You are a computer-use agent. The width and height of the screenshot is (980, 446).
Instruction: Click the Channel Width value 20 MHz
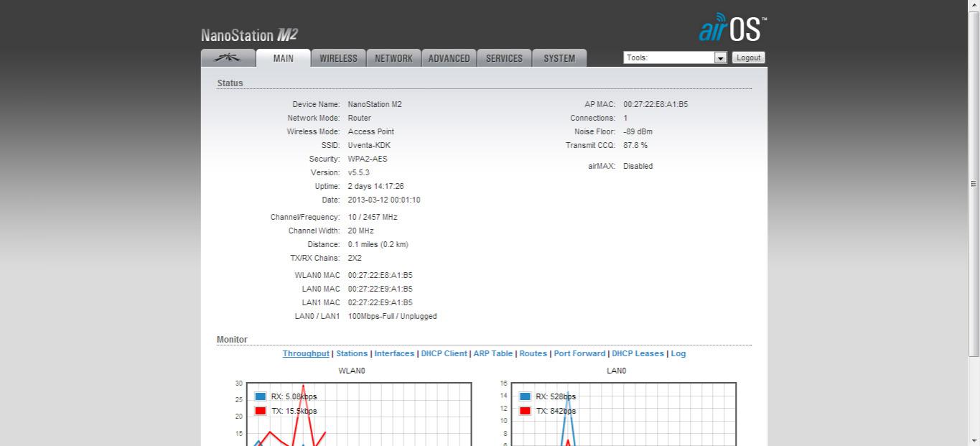[x=361, y=231]
